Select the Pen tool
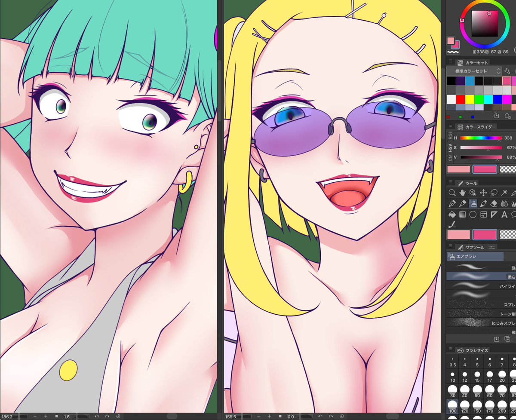 [451, 203]
